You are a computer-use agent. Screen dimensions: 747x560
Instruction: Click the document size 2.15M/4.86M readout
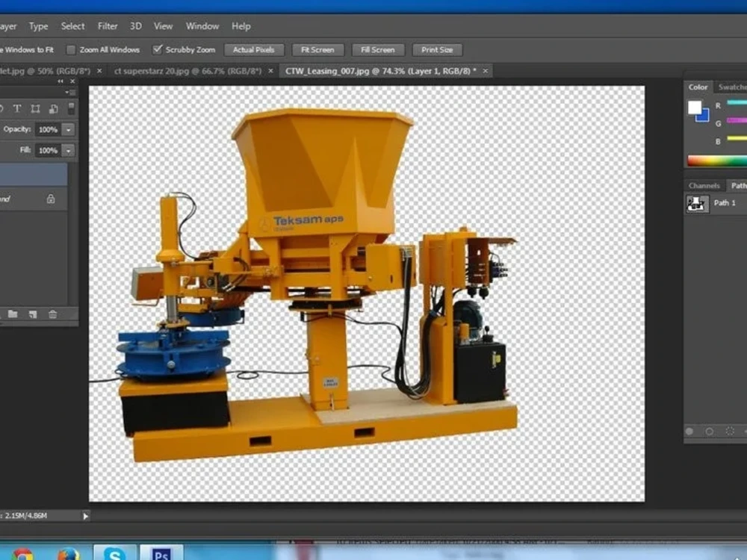(x=26, y=516)
